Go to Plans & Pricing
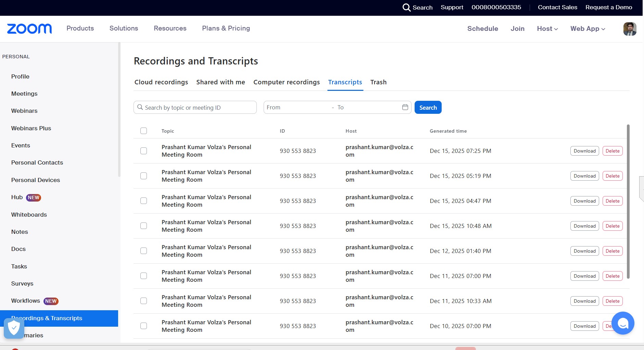644x350 pixels. 226,28
